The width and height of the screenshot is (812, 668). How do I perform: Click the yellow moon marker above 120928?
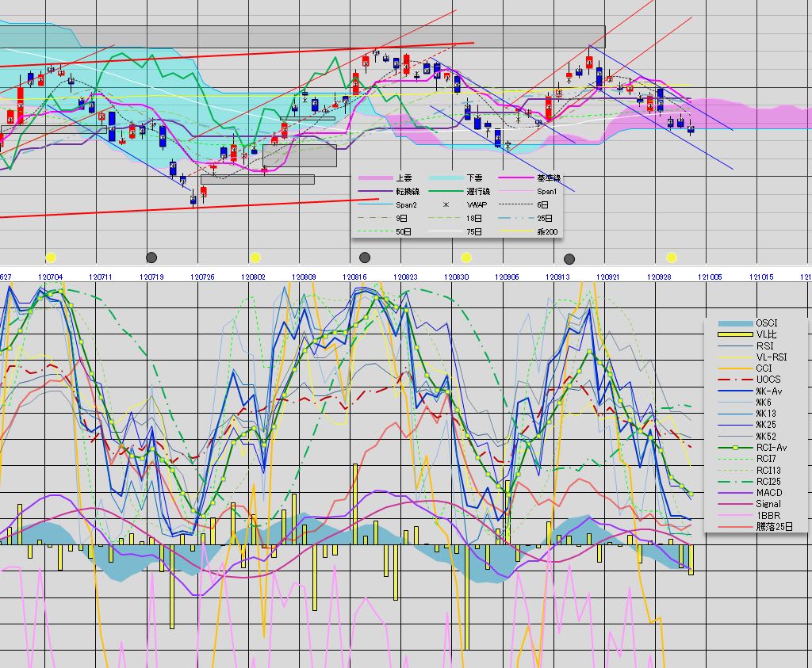(x=671, y=258)
